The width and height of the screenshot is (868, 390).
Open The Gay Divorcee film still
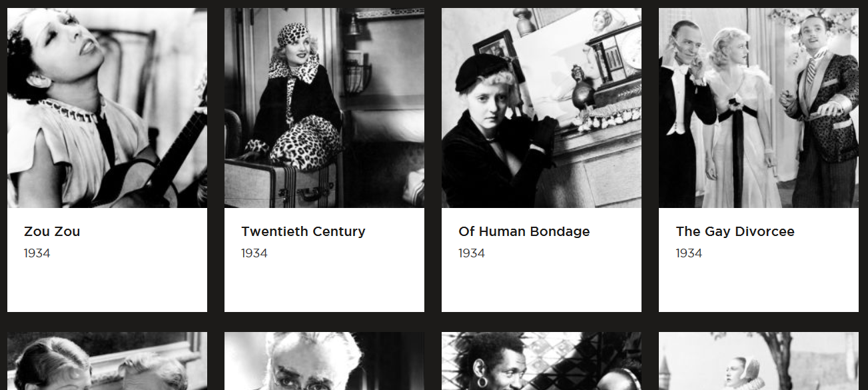(759, 108)
